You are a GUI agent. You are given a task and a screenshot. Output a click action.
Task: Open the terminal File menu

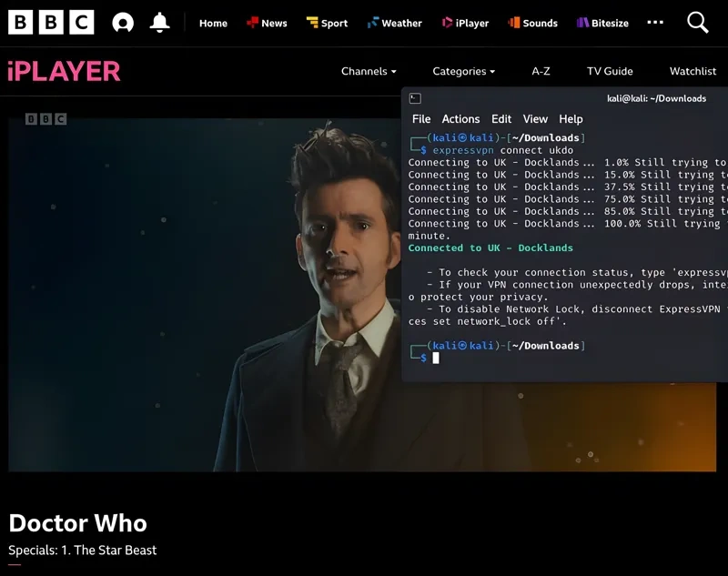(x=421, y=119)
